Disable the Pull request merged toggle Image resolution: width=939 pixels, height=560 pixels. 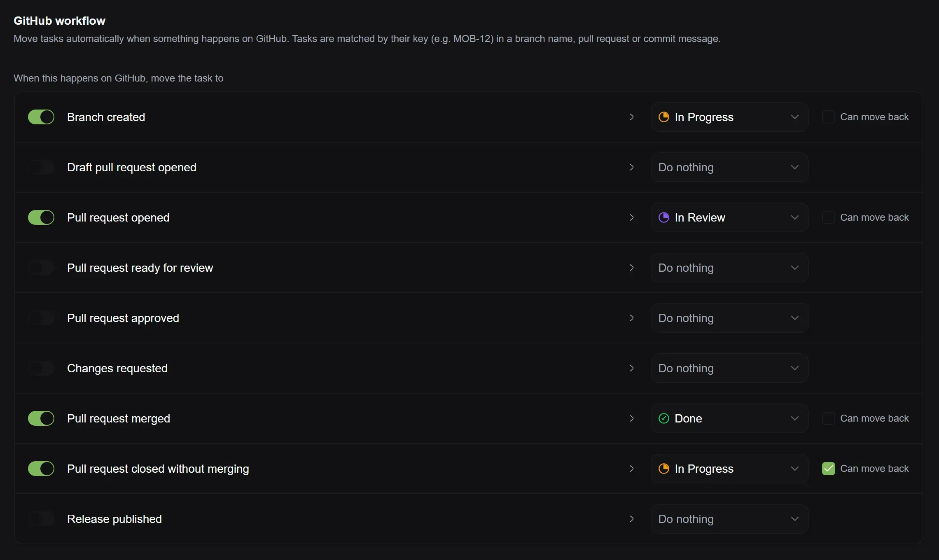tap(41, 418)
